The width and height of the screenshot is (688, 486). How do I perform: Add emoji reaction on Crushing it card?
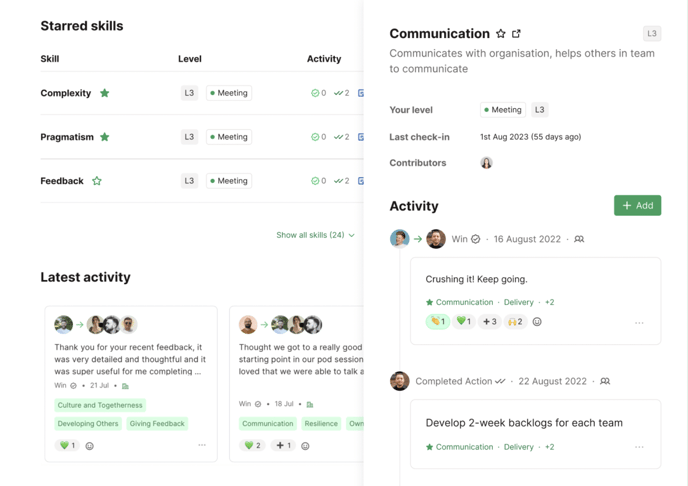[537, 322]
